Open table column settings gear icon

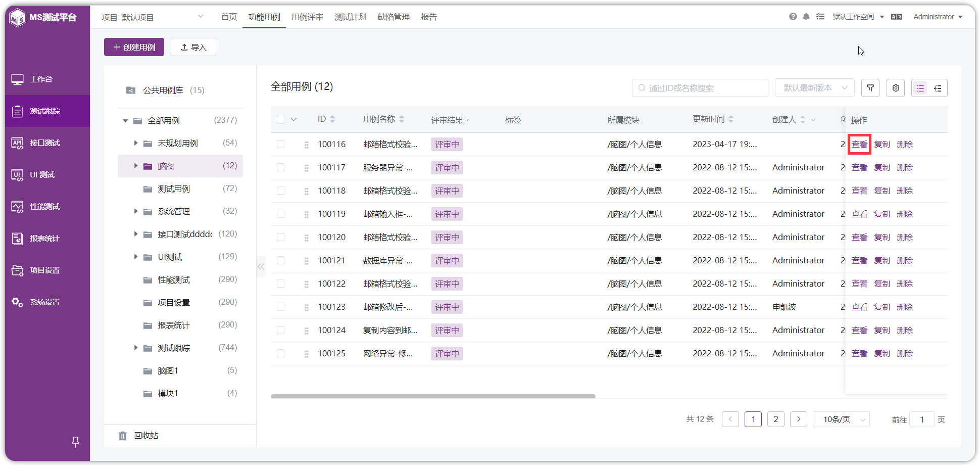coord(896,88)
